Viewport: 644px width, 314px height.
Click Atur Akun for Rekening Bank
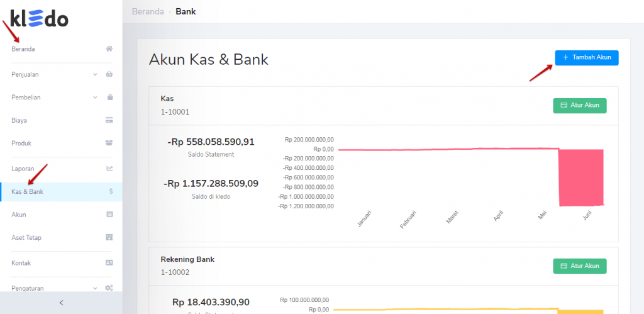(579, 266)
